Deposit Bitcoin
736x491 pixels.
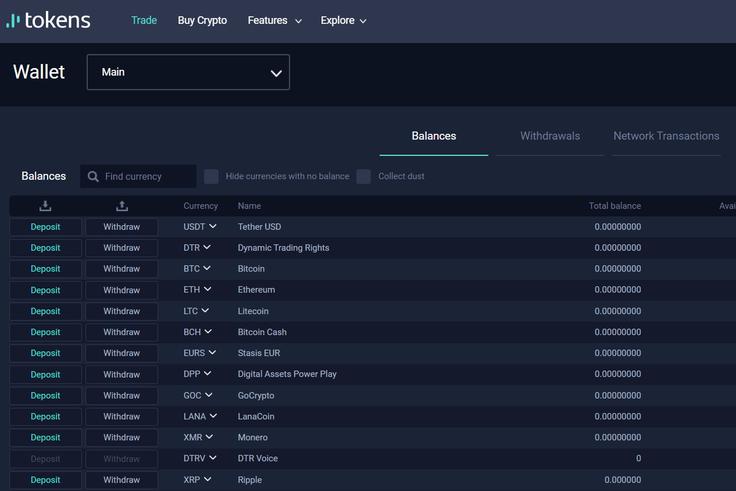point(46,269)
